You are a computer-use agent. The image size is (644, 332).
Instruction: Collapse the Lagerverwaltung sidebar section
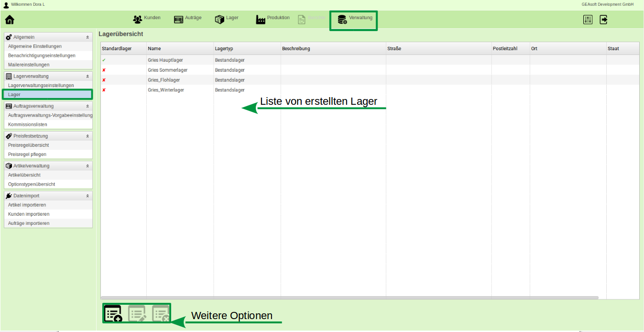point(87,76)
